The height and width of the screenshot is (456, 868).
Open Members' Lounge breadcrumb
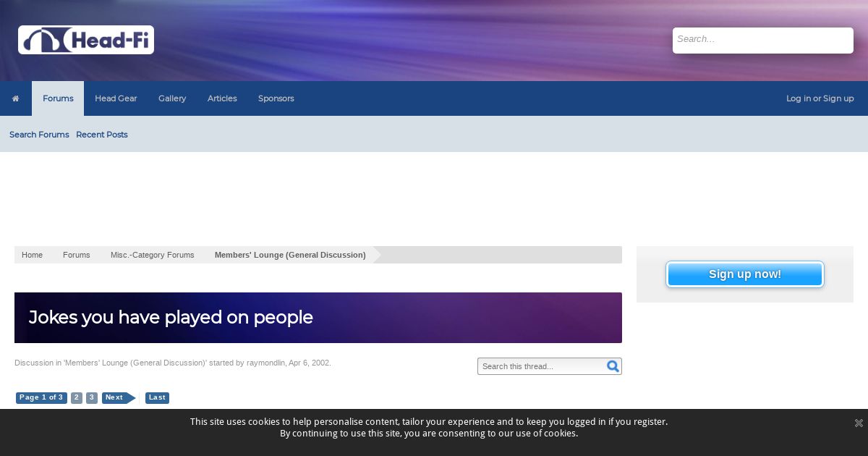[290, 255]
